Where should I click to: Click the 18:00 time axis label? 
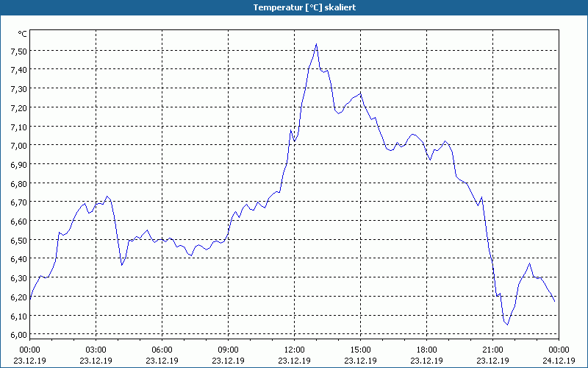pyautogui.click(x=427, y=350)
